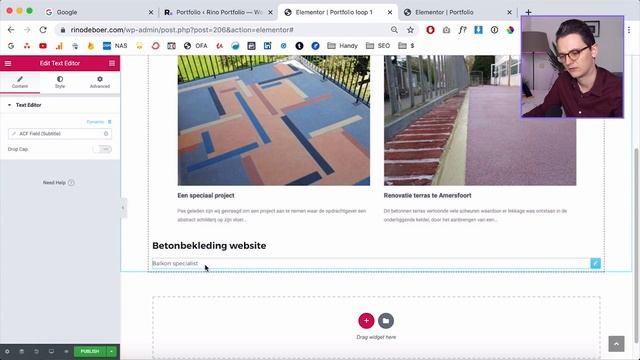Open the Need Help link
Viewport: 640px width, 360px height.
58,182
